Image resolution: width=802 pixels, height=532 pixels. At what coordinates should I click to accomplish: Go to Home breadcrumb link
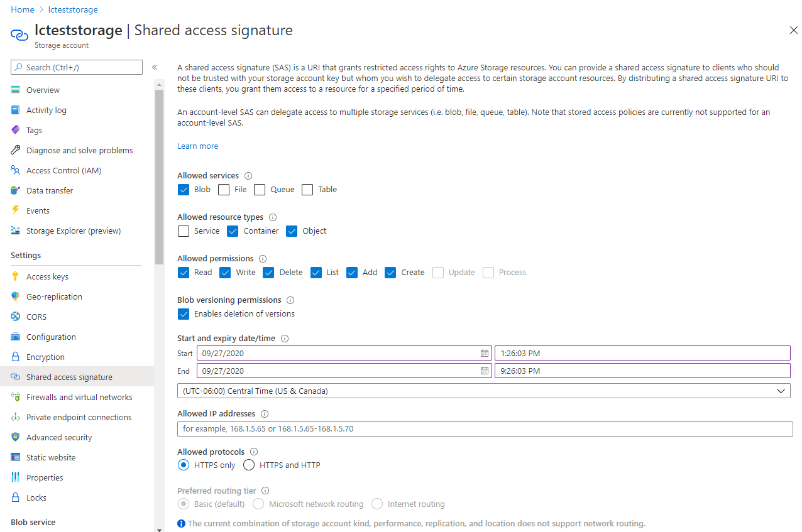click(x=23, y=9)
